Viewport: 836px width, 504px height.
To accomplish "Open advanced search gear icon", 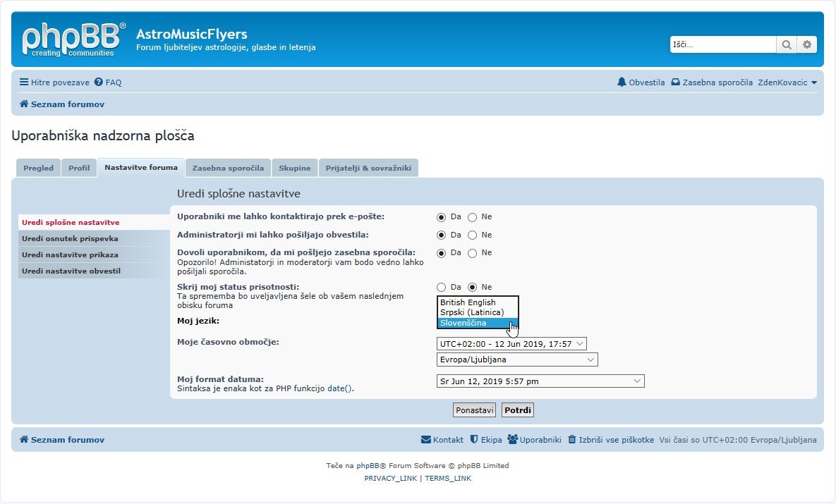I will (806, 44).
